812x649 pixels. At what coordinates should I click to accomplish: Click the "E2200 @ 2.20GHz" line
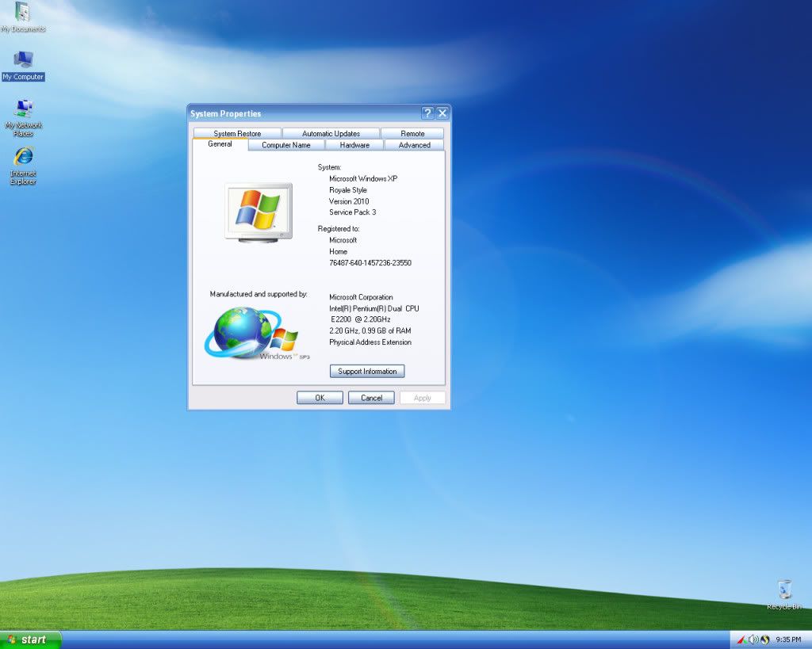point(361,319)
